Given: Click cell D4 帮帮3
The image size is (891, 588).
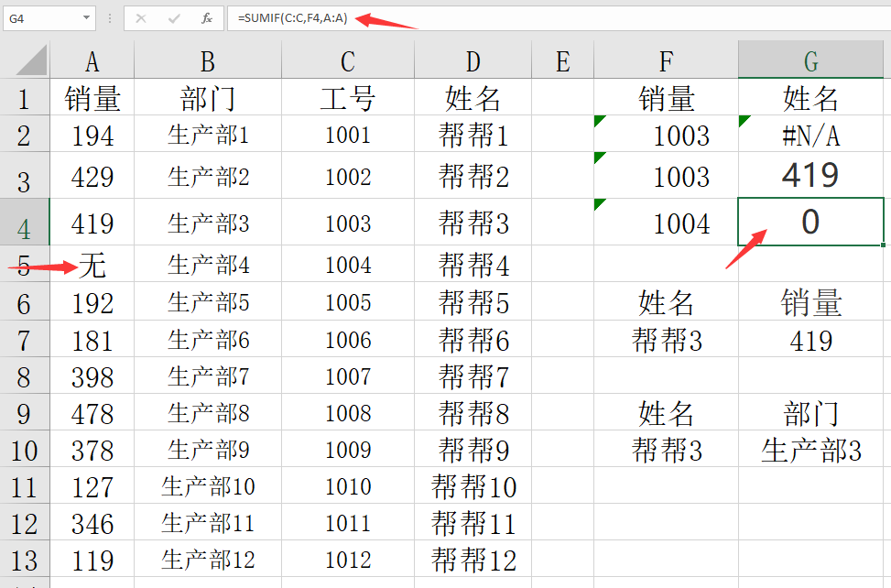Looking at the screenshot, I should click(473, 223).
